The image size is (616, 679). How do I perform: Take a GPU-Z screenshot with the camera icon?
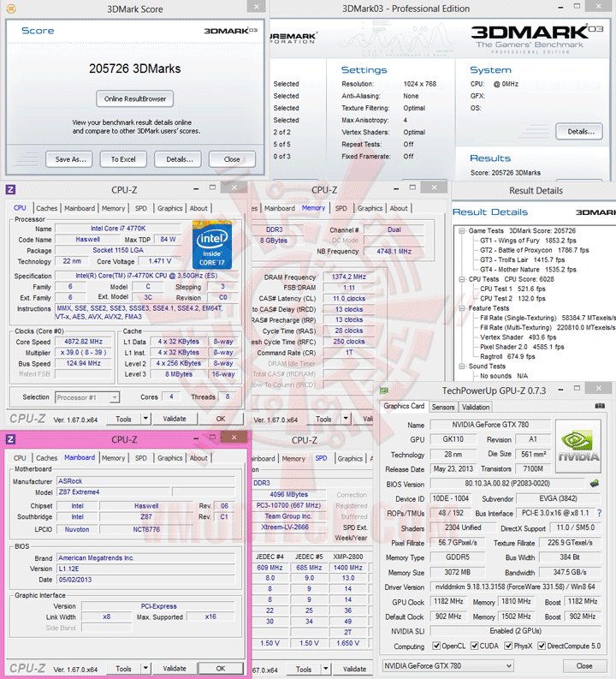click(x=600, y=406)
